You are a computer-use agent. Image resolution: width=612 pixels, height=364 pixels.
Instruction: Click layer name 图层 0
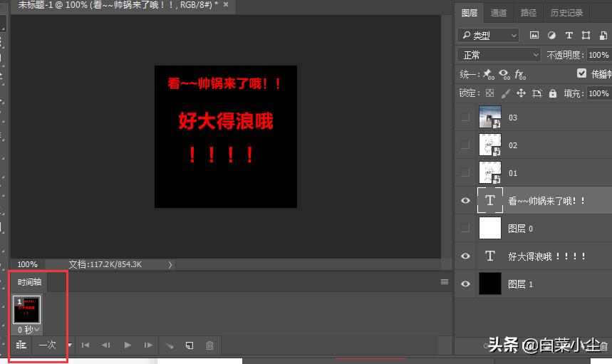tap(520, 228)
